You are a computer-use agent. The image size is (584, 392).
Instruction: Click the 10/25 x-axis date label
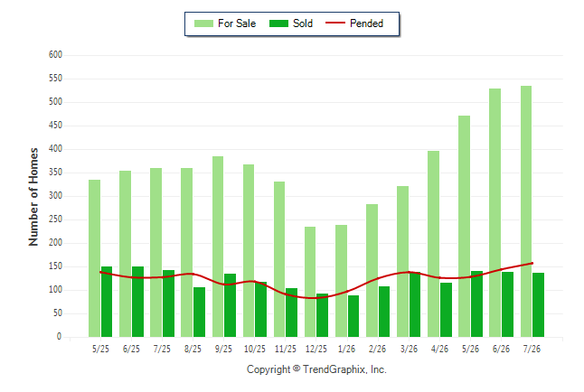(255, 349)
